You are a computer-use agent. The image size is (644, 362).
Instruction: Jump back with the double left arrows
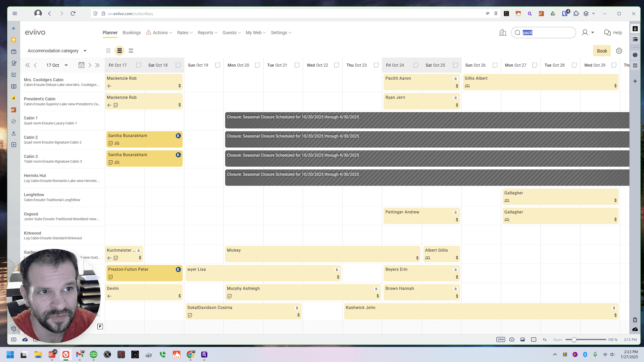28,65
